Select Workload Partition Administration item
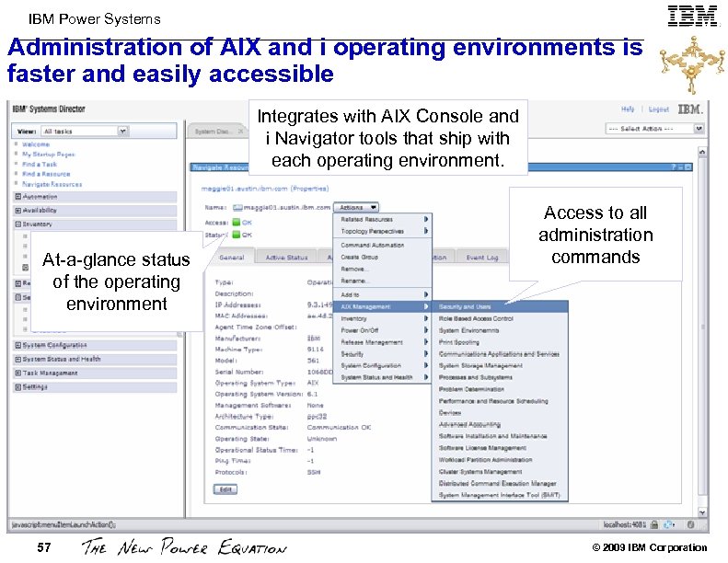Screen dimensions: 728x563 (500, 460)
